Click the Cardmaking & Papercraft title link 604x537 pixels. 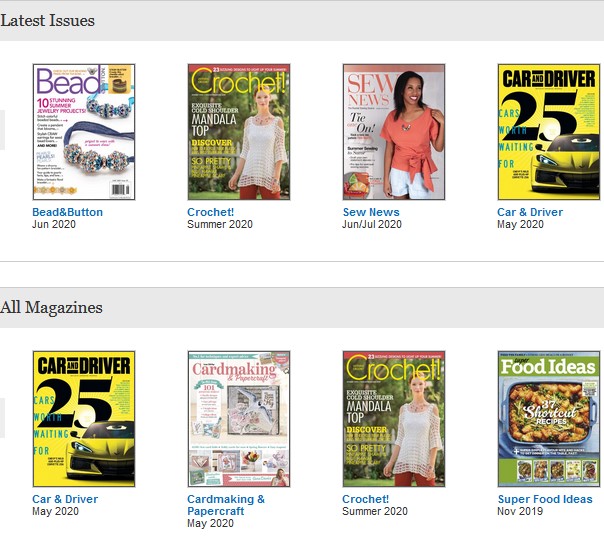pyautogui.click(x=226, y=505)
